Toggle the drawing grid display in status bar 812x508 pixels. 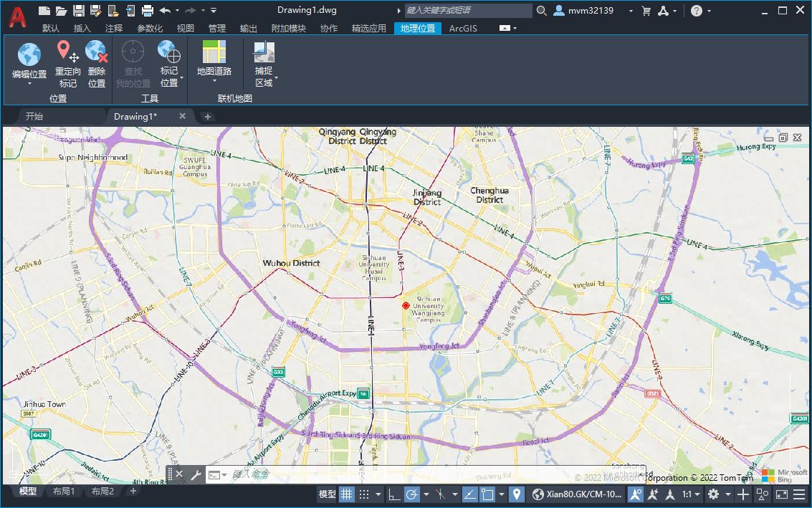pos(346,494)
